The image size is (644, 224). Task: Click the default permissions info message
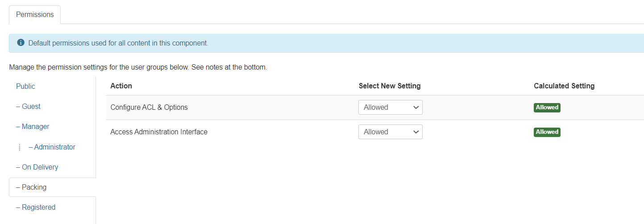118,43
